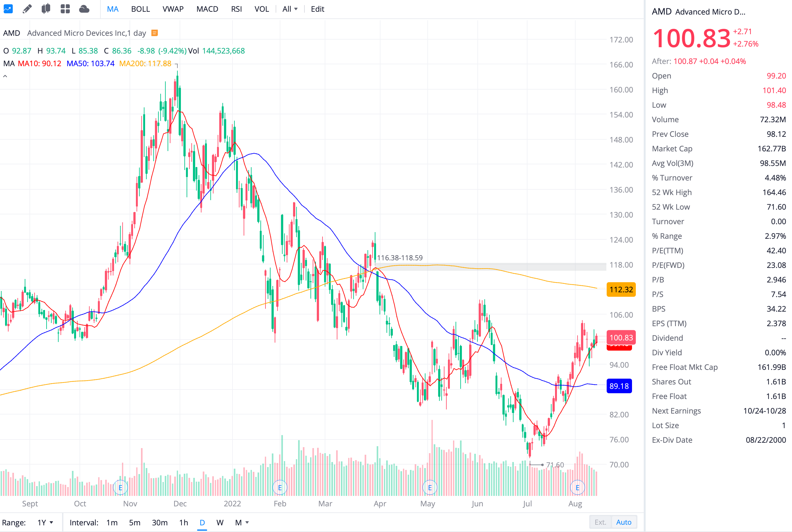The width and height of the screenshot is (792, 532).
Task: Toggle the VWAP indicator on
Action: click(x=173, y=9)
